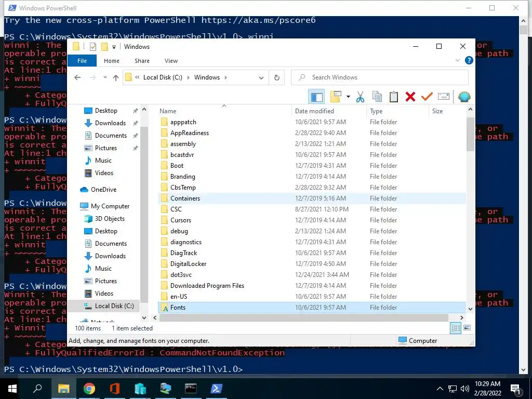This screenshot has width=532, height=399.
Task: Open the Home ribbon tab
Action: tap(112, 61)
